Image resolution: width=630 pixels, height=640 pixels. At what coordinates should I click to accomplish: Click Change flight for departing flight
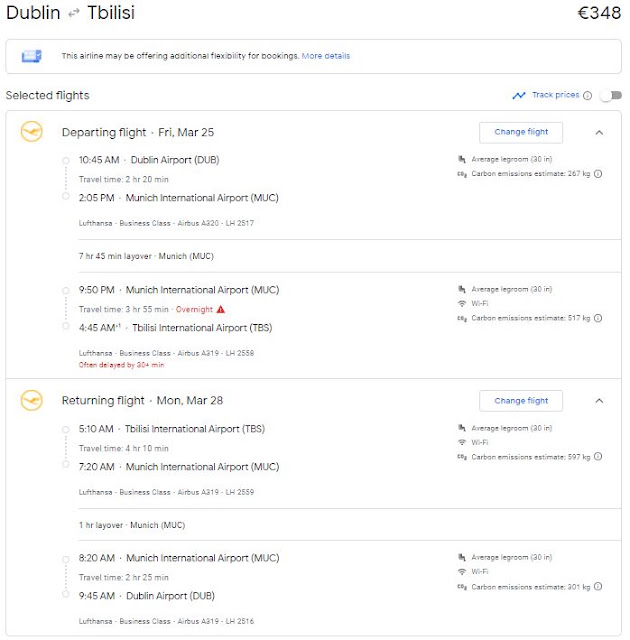click(521, 132)
